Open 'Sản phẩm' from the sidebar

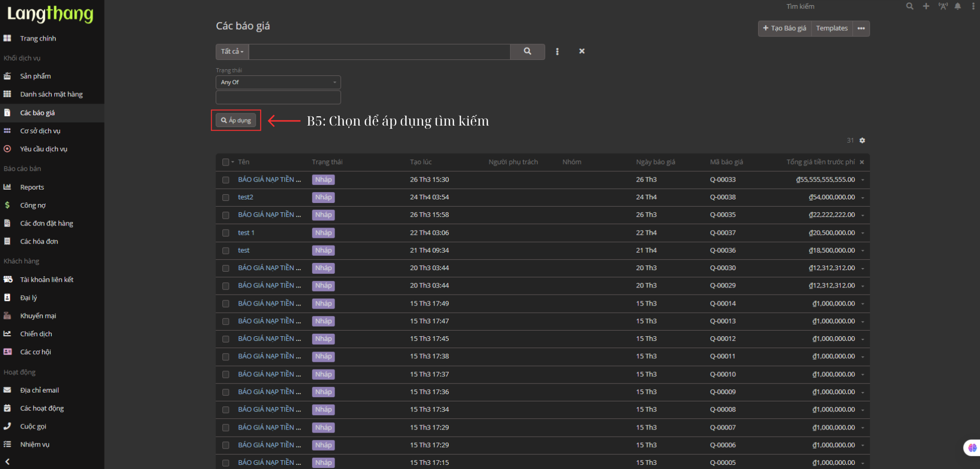click(x=35, y=76)
